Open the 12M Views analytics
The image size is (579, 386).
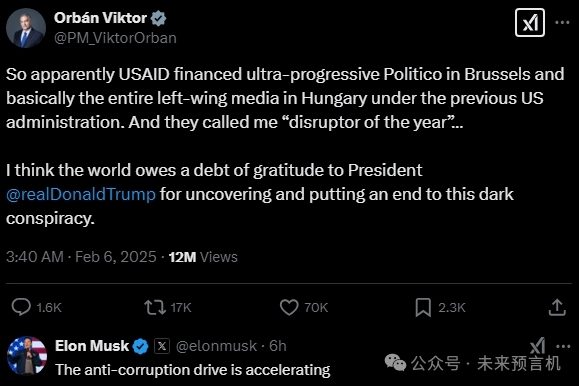point(203,257)
